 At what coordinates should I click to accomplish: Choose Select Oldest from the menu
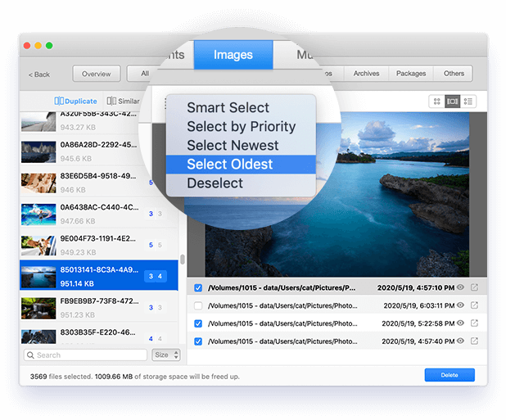click(x=229, y=165)
